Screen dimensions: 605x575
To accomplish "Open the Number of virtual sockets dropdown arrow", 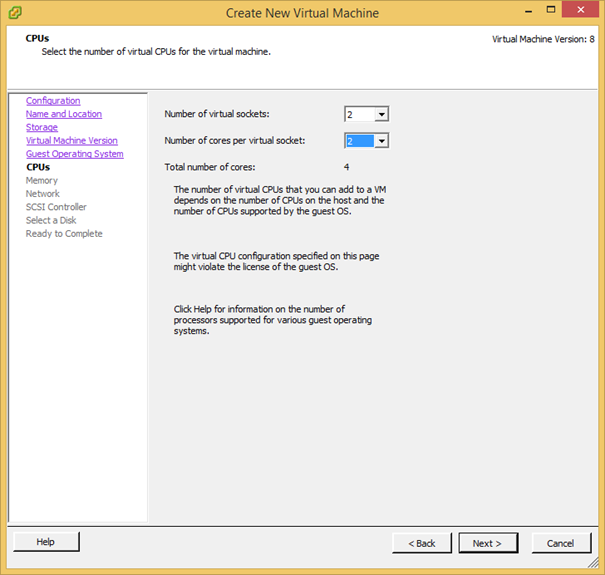I will coord(382,114).
